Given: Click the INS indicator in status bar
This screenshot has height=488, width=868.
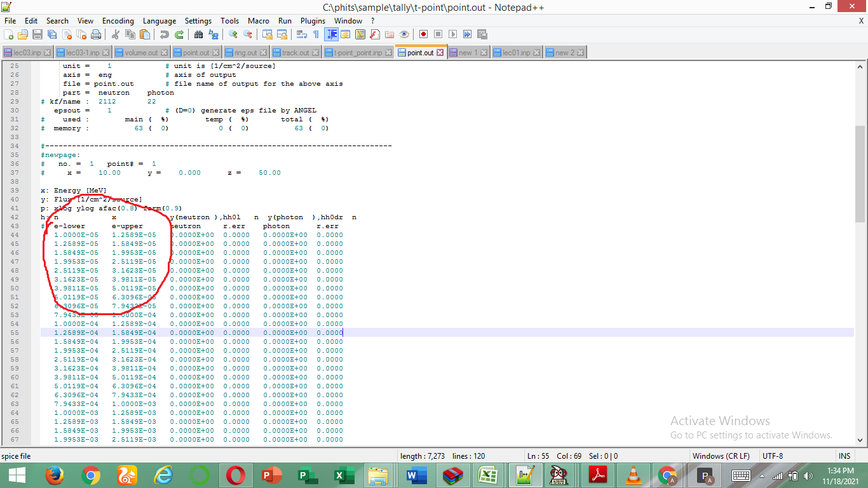Looking at the screenshot, I should click(x=844, y=456).
